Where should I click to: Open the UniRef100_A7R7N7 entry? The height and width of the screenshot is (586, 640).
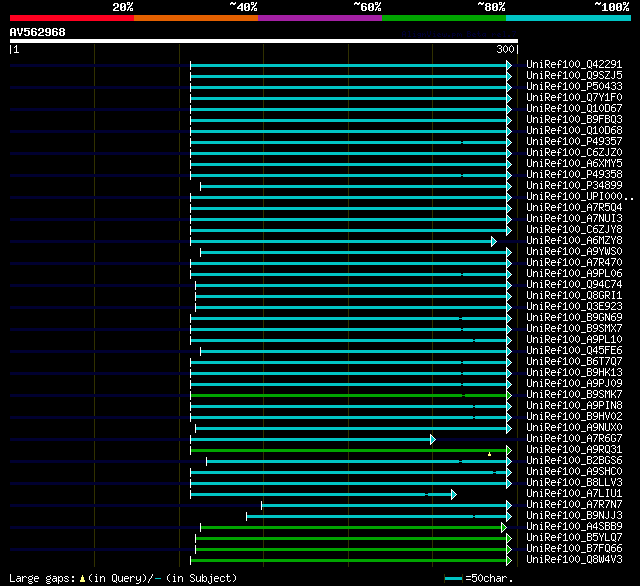pos(574,505)
